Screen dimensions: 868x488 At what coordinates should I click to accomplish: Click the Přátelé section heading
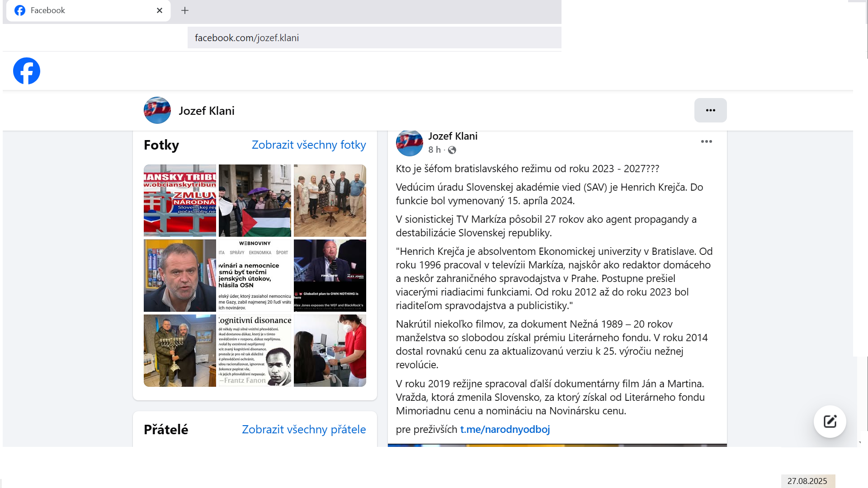click(x=166, y=430)
